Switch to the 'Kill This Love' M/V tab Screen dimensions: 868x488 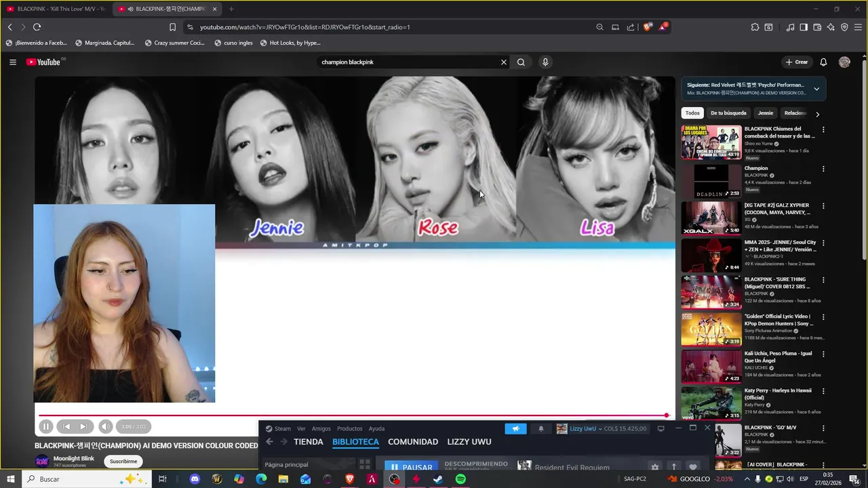tap(56, 9)
